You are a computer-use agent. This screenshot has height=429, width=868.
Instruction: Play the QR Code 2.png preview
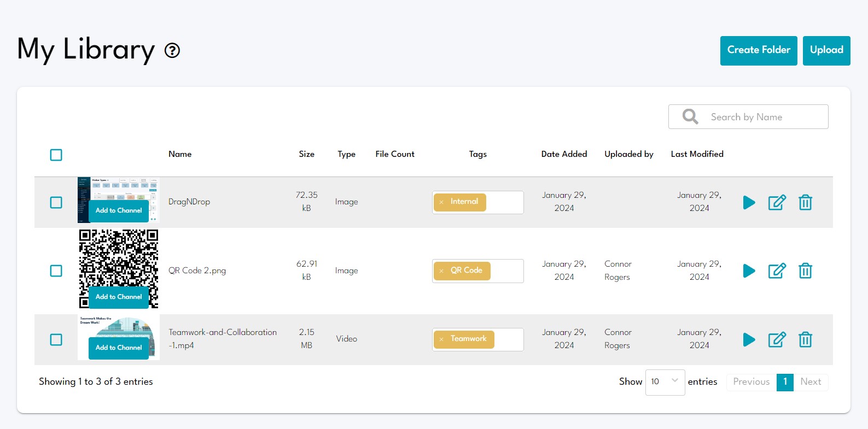tap(749, 271)
